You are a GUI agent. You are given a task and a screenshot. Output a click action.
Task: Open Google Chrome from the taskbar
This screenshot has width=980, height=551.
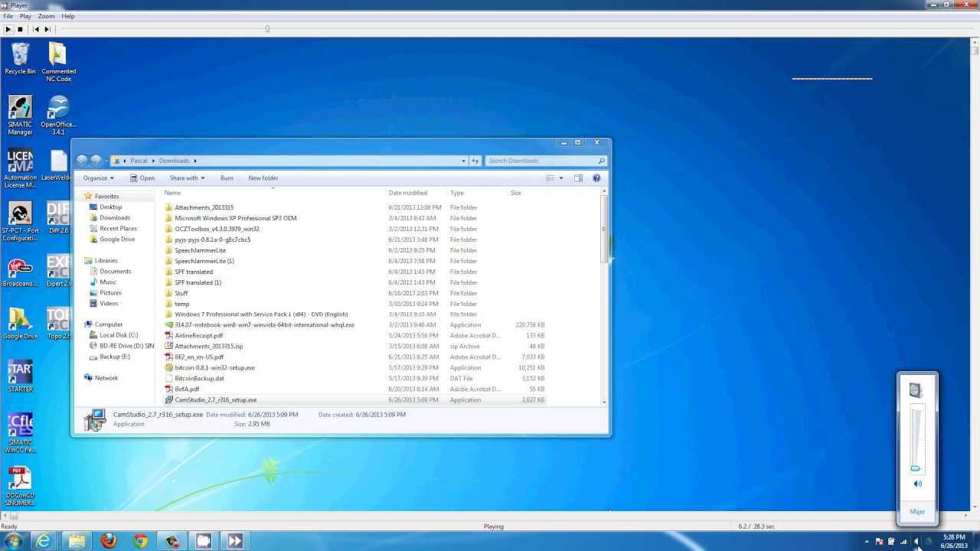(140, 540)
